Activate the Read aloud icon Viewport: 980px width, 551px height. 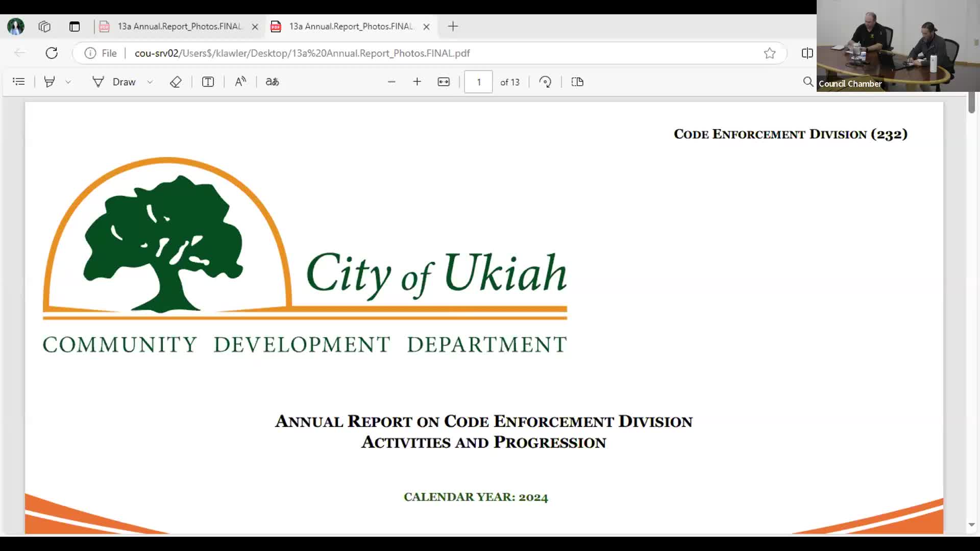pyautogui.click(x=240, y=82)
